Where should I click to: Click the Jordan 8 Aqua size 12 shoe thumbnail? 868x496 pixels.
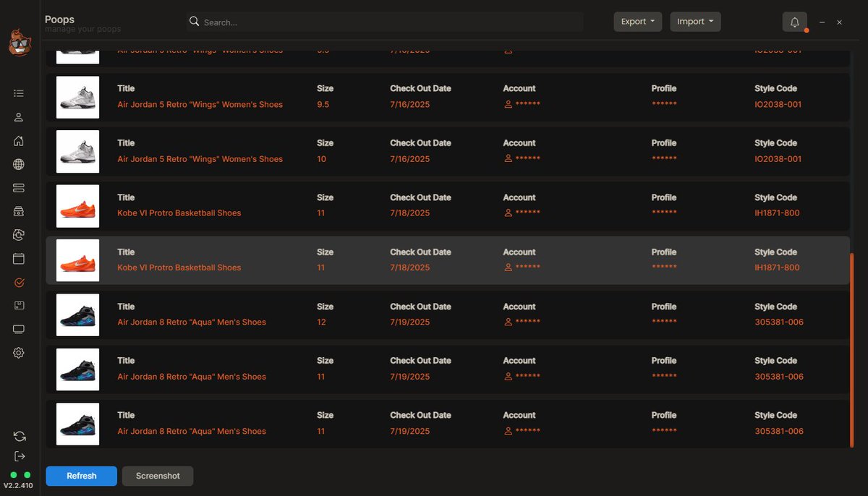click(77, 315)
